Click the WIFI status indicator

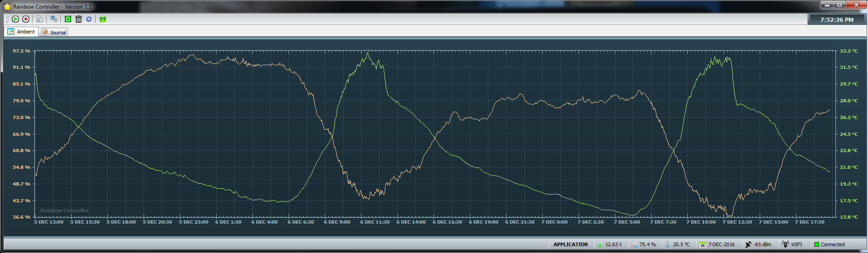(792, 244)
